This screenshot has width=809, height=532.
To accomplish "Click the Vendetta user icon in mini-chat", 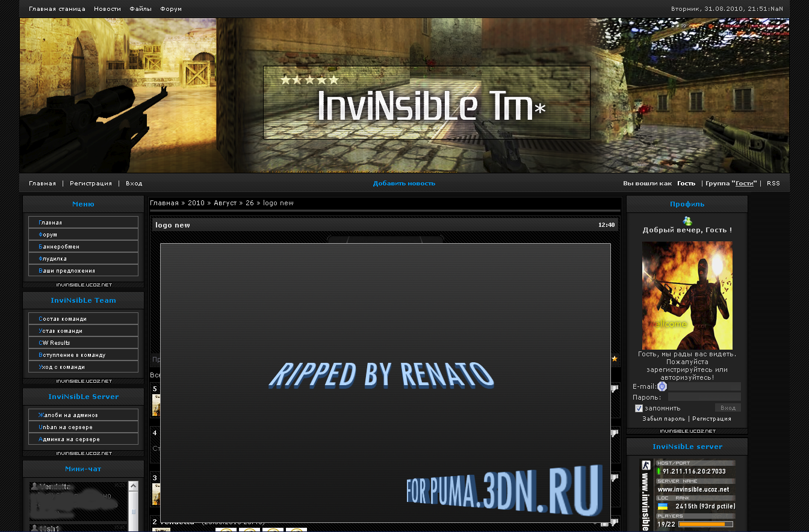I will [35, 486].
